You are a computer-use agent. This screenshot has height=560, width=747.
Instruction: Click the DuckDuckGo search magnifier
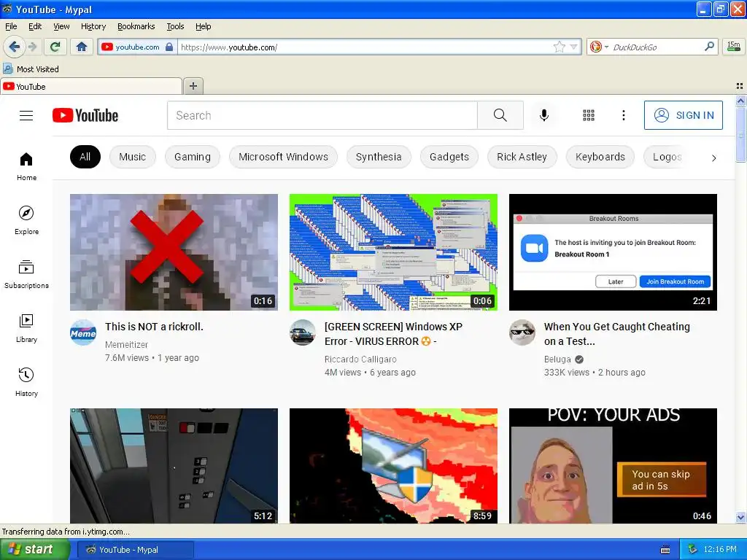click(x=709, y=47)
